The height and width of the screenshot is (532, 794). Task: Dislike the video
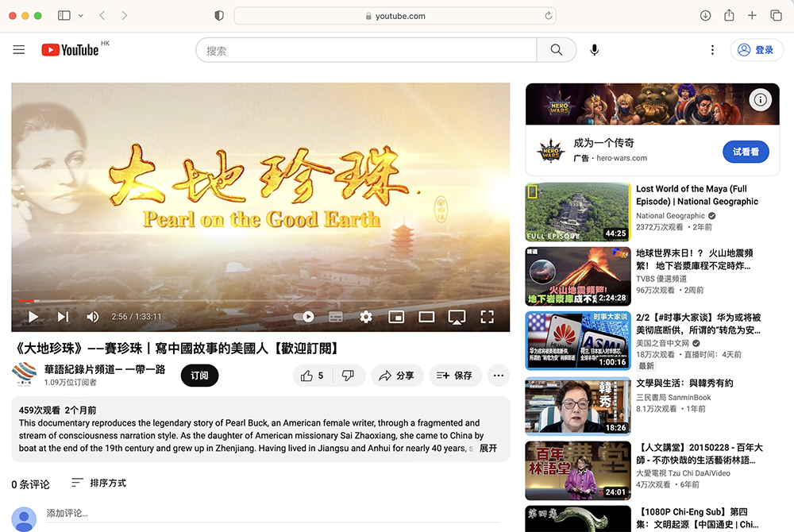click(x=348, y=376)
